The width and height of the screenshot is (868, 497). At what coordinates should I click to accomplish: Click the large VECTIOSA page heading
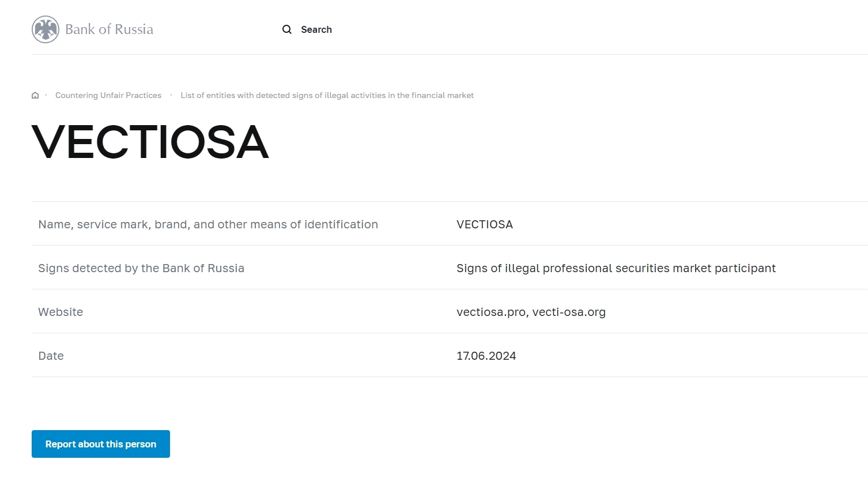point(150,142)
